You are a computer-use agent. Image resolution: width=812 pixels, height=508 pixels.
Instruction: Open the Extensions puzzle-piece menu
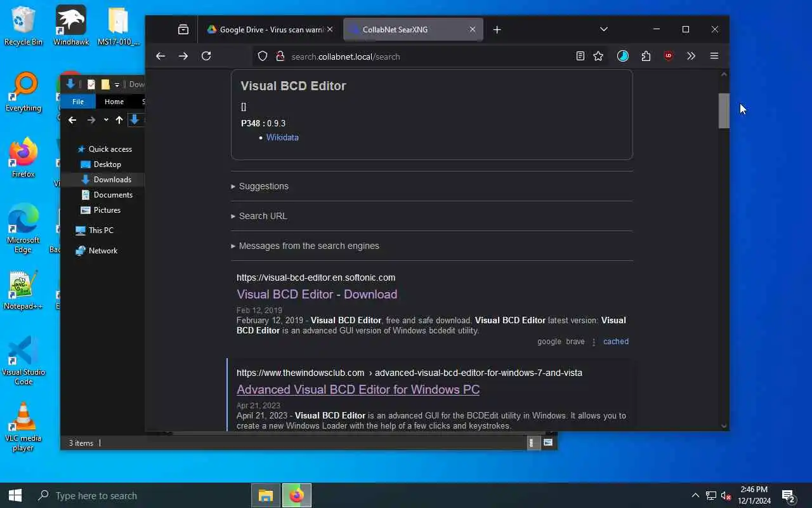[x=646, y=56]
